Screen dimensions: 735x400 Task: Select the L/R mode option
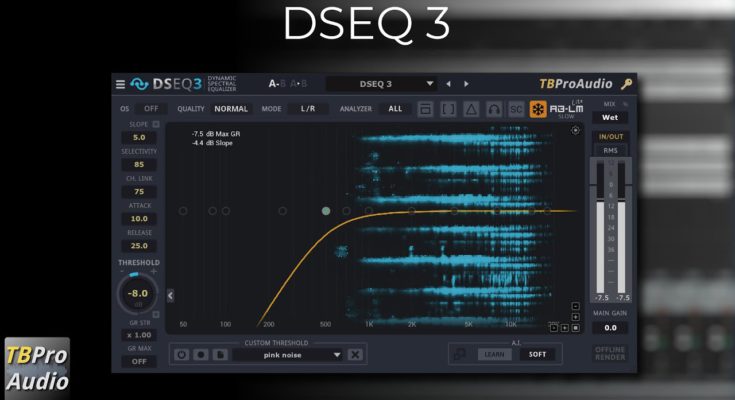coord(308,108)
